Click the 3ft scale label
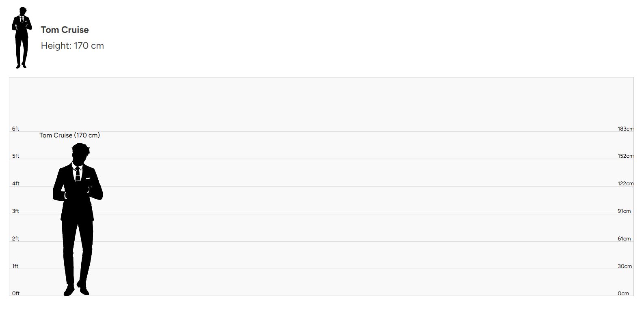 click(x=15, y=211)
